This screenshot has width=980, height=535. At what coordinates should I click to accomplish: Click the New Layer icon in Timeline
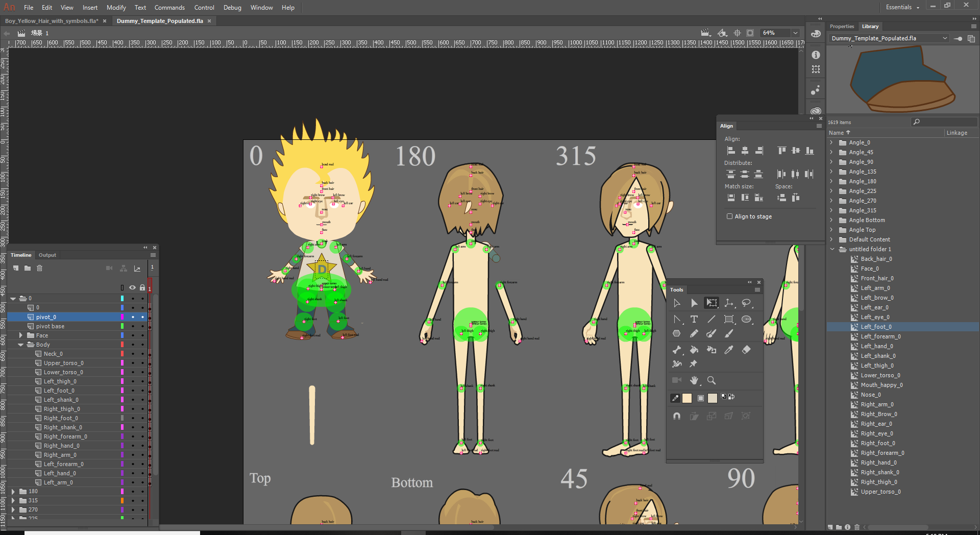coord(16,268)
